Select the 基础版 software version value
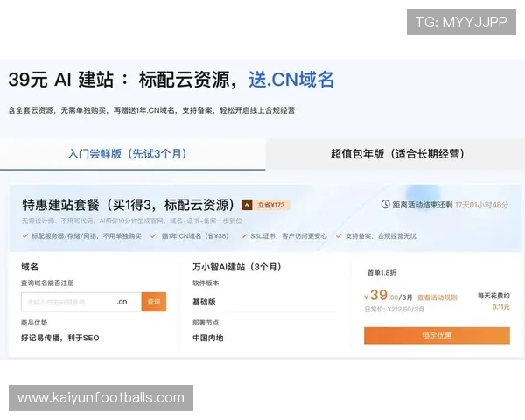The height and width of the screenshot is (420, 525). pos(204,302)
